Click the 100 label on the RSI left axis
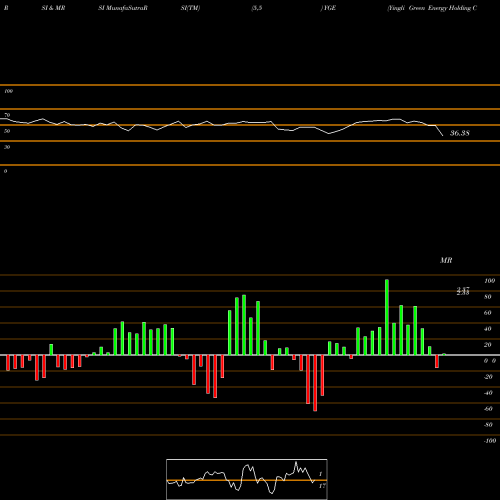 tap(8, 91)
